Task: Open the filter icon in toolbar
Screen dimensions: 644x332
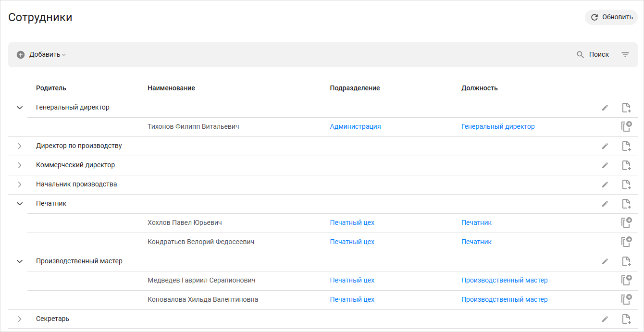Action: [625, 55]
